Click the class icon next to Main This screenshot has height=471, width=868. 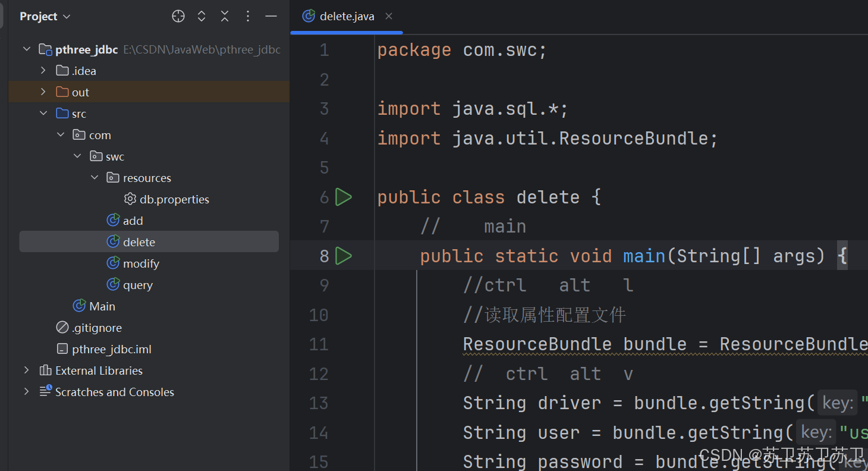(79, 306)
